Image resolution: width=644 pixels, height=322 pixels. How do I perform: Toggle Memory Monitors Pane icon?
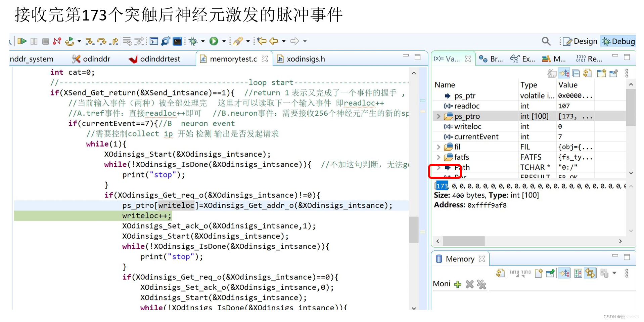(x=564, y=273)
